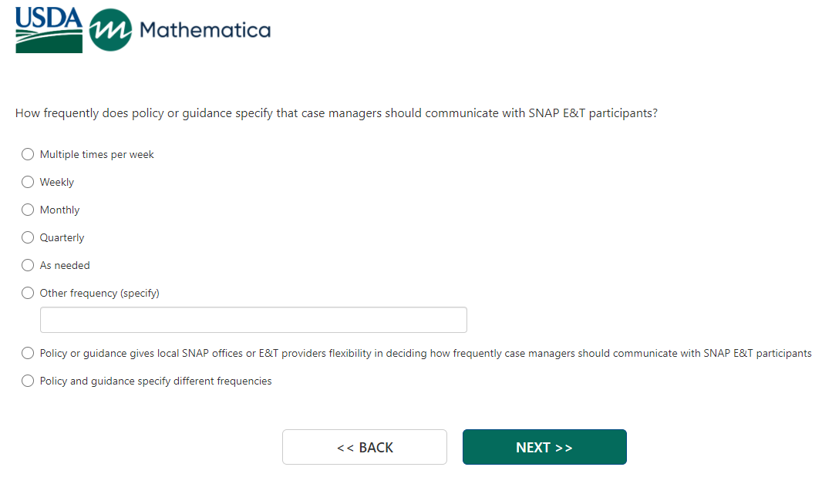Pick the Monthly radio button
Screen dimensions: 832x504
(28, 210)
